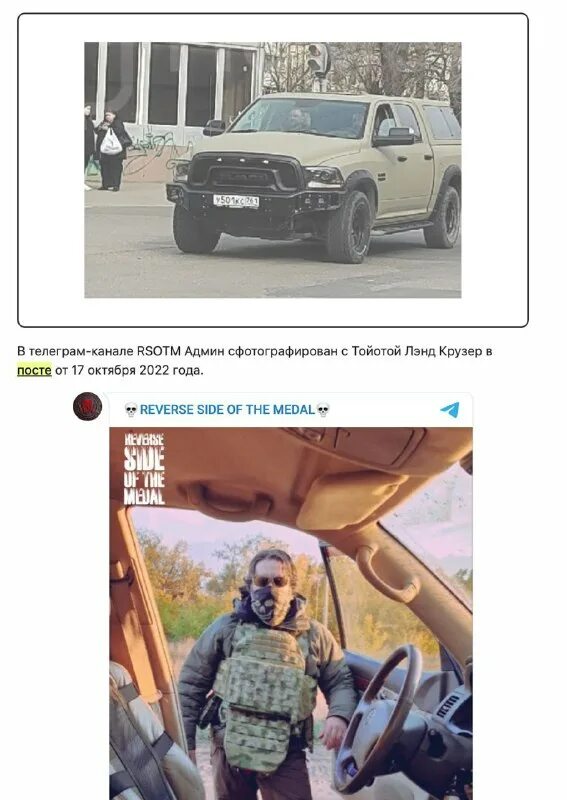567x800 pixels.
Task: Open the round channel avatar icon
Action: (x=87, y=406)
